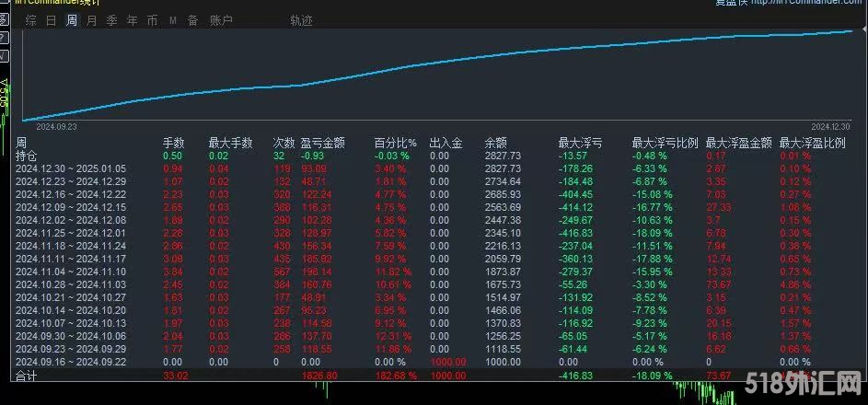Click the 最大手数 column header
This screenshot has width=868, height=405.
(x=231, y=144)
